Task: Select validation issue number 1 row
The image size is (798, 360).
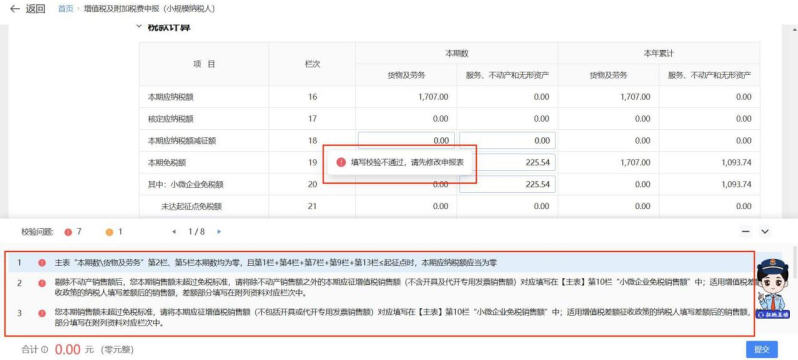Action: pos(380,263)
